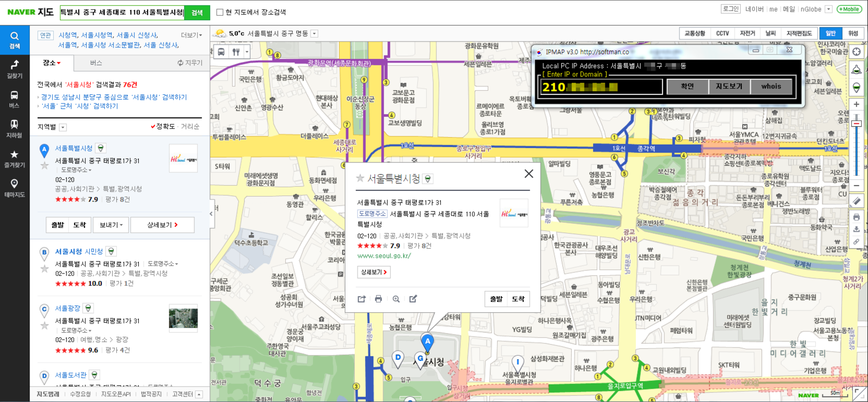Click street view pin beside 서울시청 시민청
Viewport: 868px width, 402px height.
111,251
